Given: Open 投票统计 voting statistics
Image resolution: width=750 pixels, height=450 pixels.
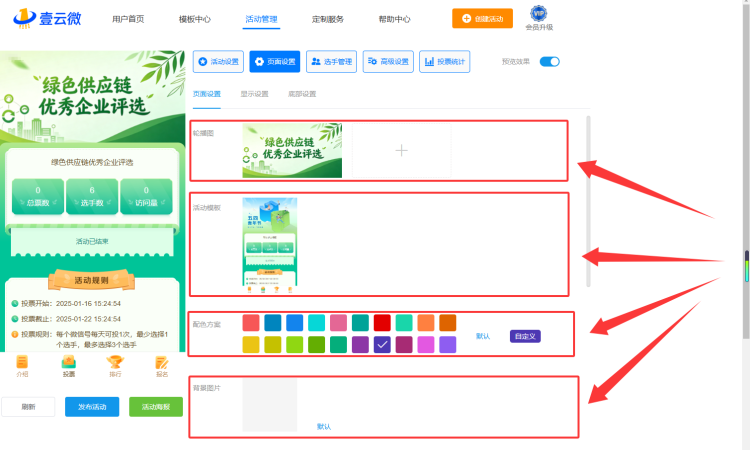Looking at the screenshot, I should pyautogui.click(x=445, y=62).
